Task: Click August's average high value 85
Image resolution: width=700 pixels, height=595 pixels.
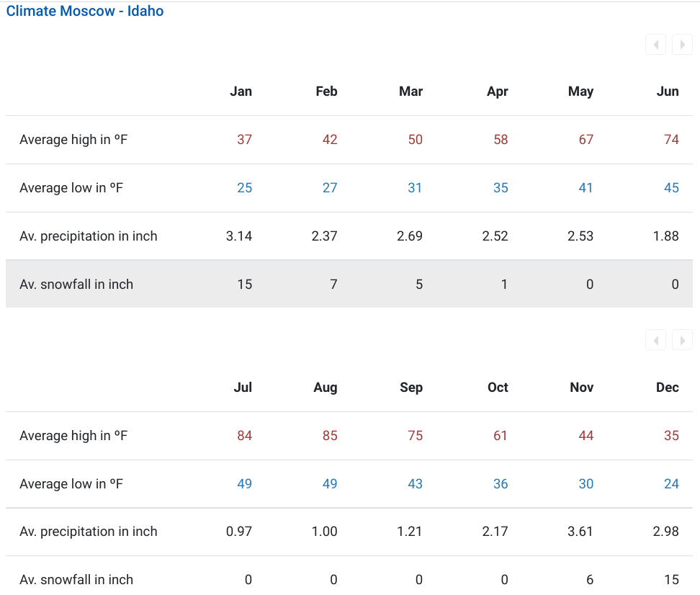Action: (x=330, y=436)
